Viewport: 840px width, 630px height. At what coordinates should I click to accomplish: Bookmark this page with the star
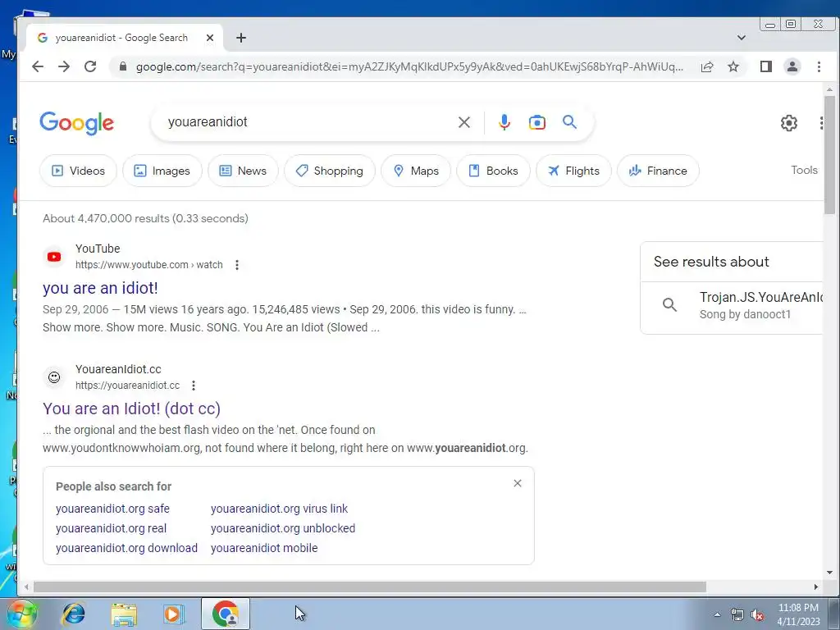pyautogui.click(x=733, y=66)
